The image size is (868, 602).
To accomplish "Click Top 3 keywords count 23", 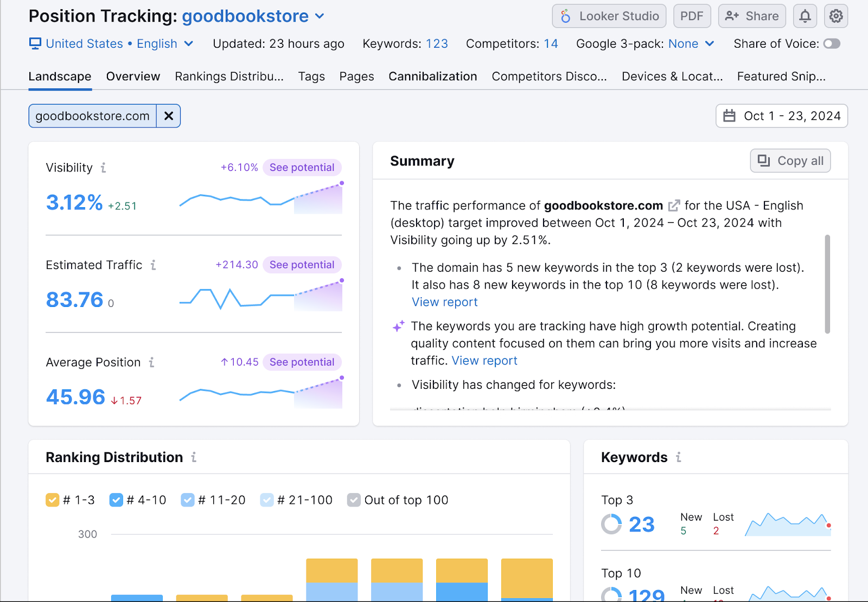I will coord(642,524).
